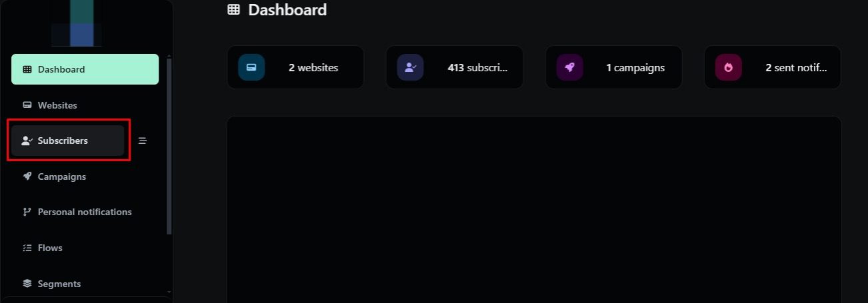Click the layers icon next to Segments
868x303 pixels.
(x=27, y=284)
